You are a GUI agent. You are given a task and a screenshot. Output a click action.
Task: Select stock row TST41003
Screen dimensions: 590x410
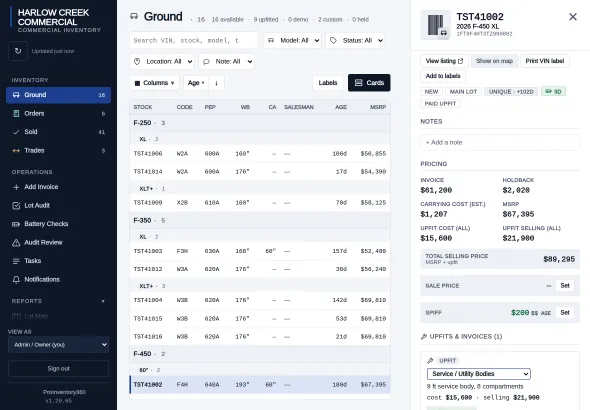260,251
